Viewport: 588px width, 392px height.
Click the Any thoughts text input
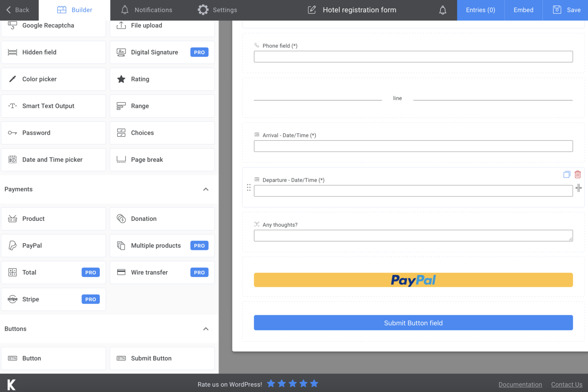(413, 235)
